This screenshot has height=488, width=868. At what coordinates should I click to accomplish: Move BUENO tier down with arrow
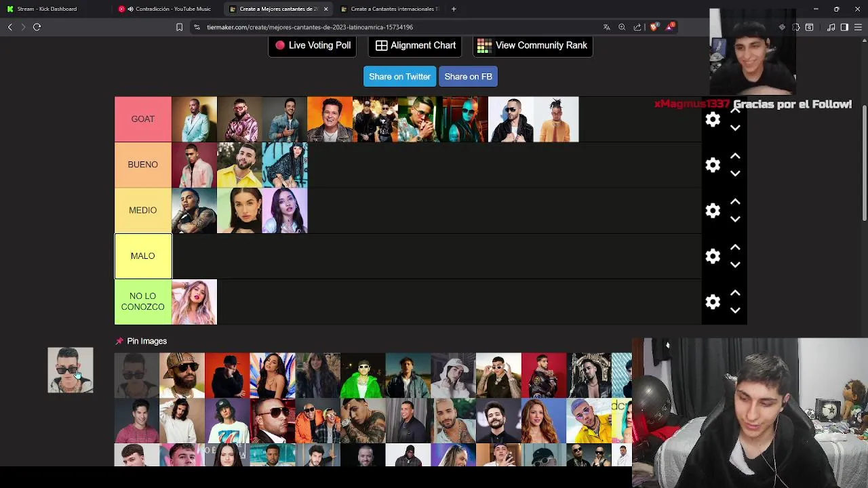735,174
